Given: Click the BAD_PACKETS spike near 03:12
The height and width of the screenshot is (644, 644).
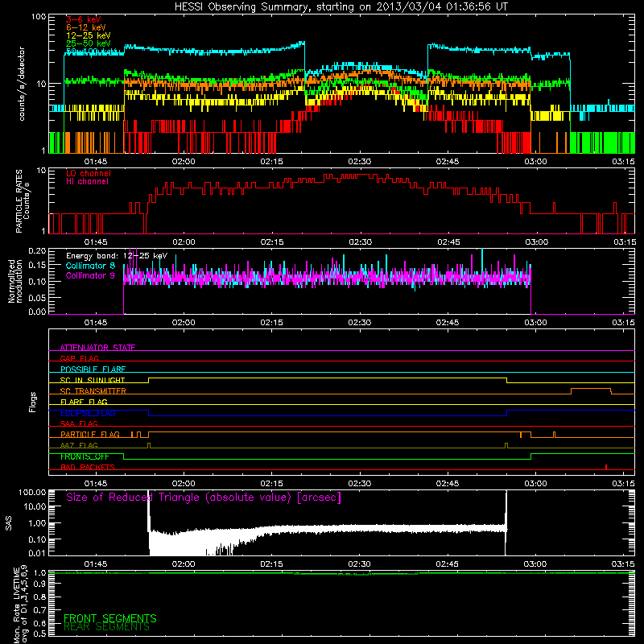Looking at the screenshot, I should coord(606,467).
